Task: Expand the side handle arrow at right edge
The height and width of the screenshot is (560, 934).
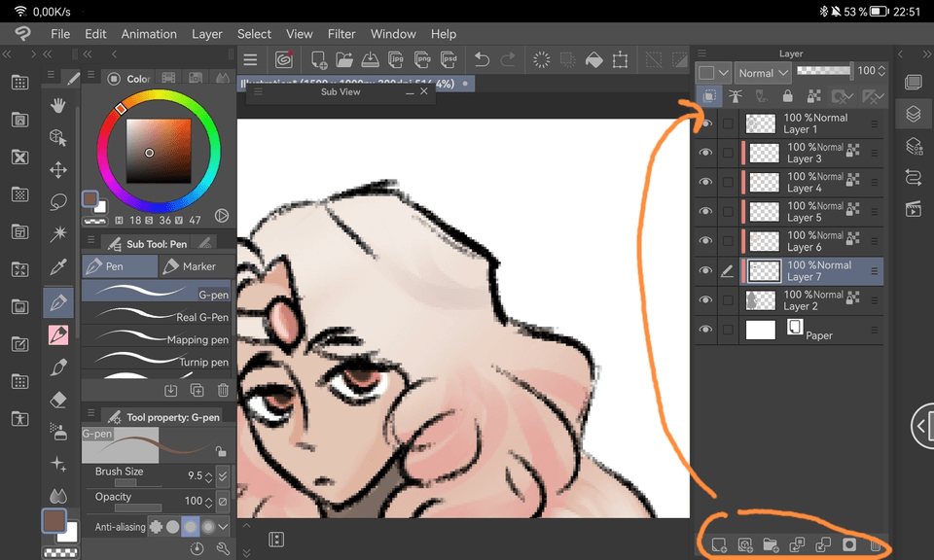Action: [x=922, y=425]
